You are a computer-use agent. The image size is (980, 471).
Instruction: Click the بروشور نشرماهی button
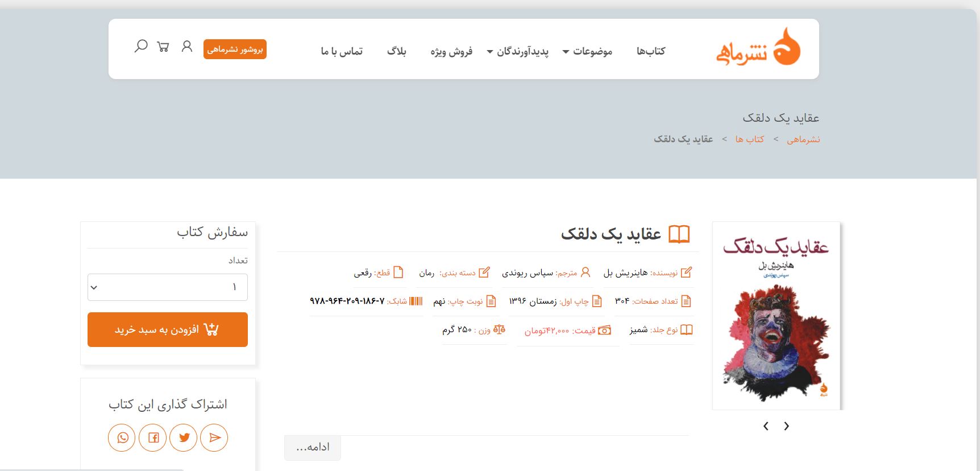point(235,49)
